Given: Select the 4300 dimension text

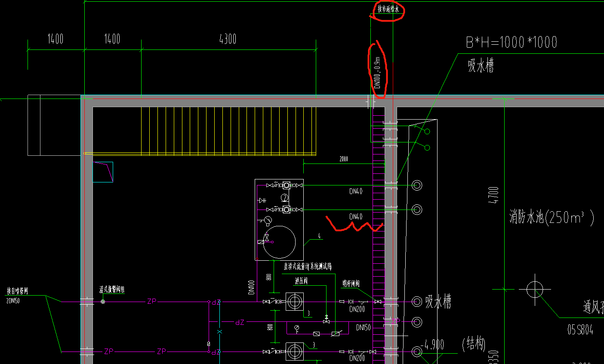Looking at the screenshot, I should click(x=228, y=39).
